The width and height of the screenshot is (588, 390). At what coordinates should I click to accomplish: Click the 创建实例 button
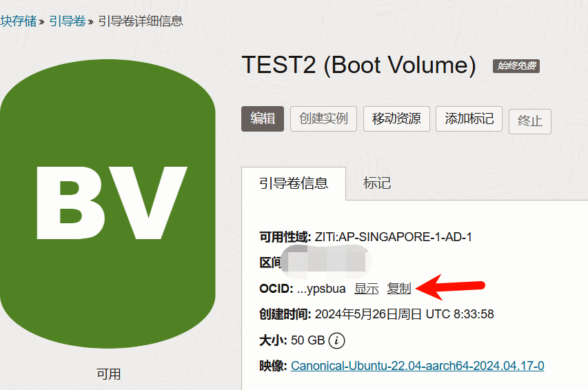[x=323, y=119]
